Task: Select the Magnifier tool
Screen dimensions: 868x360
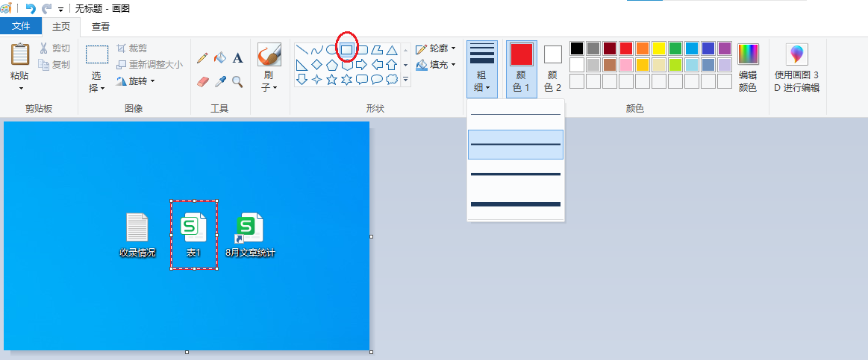Action: pos(237,82)
